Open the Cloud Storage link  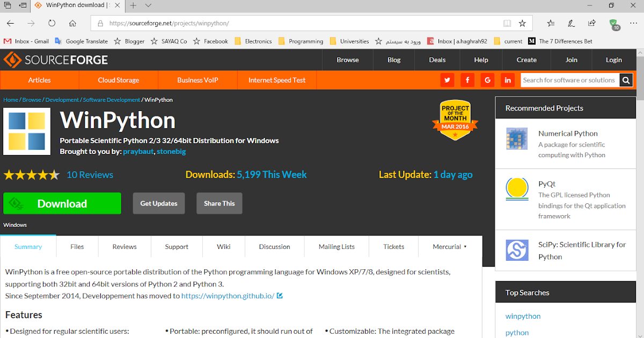119,80
